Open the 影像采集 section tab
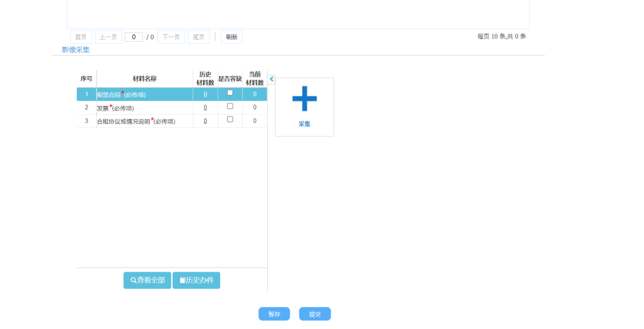This screenshot has height=329, width=644. 76,50
